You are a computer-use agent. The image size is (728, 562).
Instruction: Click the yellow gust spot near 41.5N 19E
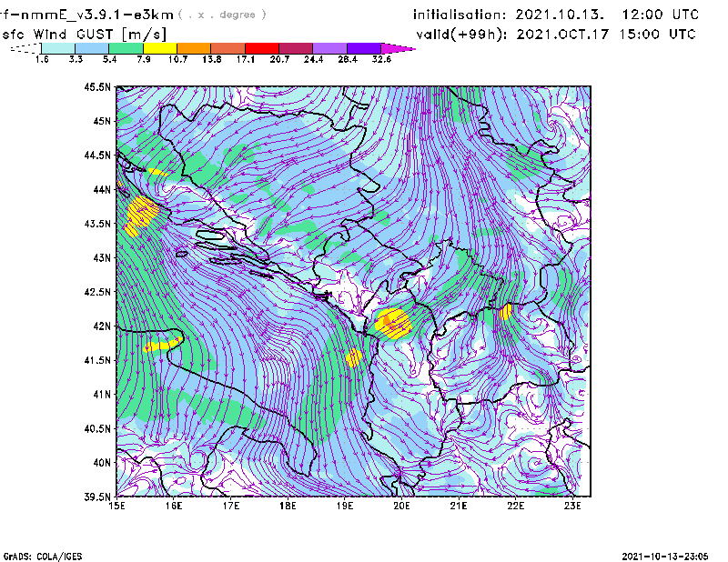click(x=354, y=357)
